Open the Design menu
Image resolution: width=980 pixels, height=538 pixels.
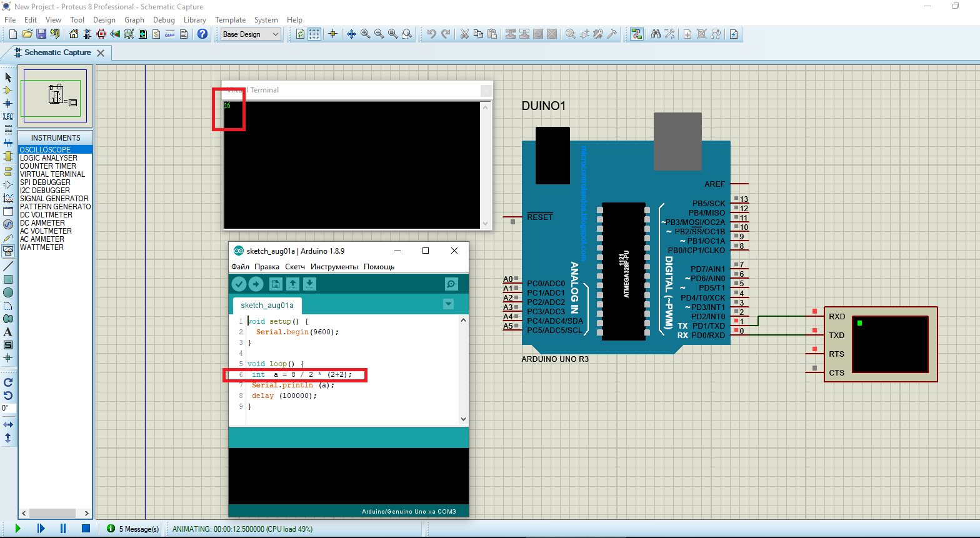tap(104, 20)
